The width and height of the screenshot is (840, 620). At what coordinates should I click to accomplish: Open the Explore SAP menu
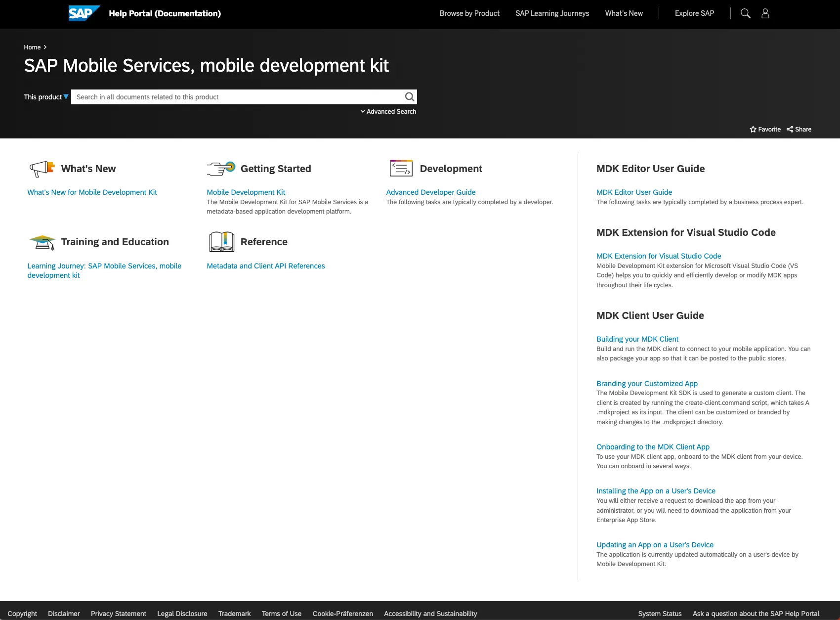pos(694,13)
